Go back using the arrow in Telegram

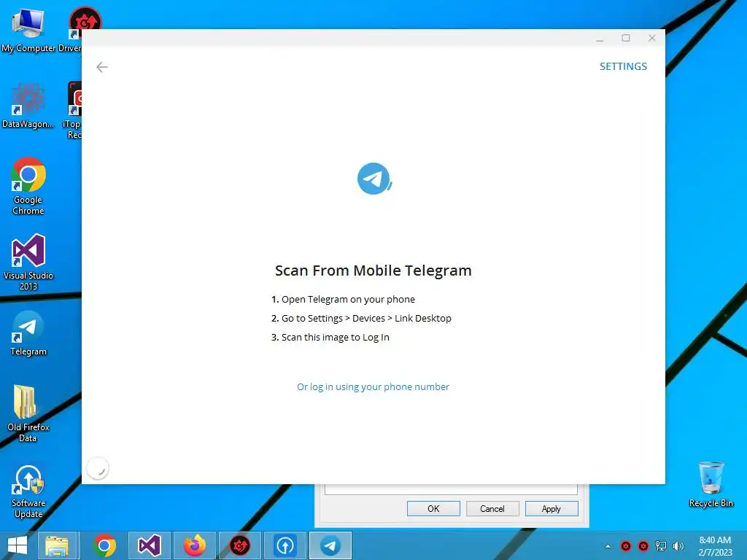102,67
